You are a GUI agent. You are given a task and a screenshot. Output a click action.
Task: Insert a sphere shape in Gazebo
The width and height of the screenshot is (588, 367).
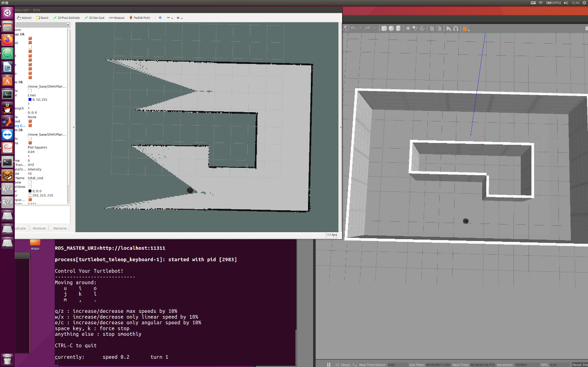point(391,28)
